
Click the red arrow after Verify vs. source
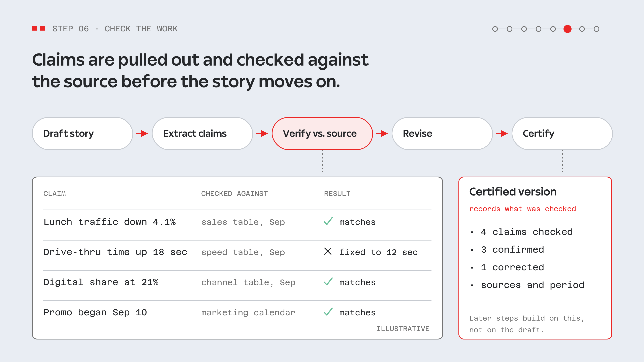point(382,133)
